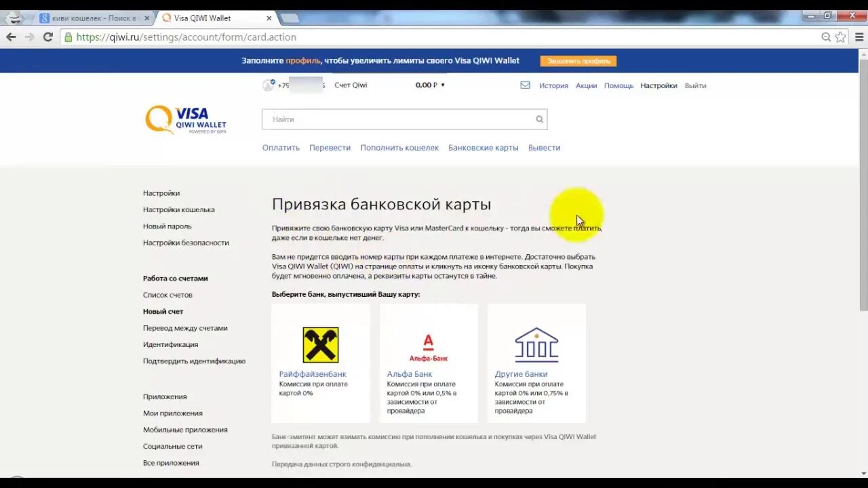The image size is (868, 488).
Task: Open sidebar Подтвердить идентификацию
Action: pyautogui.click(x=194, y=361)
